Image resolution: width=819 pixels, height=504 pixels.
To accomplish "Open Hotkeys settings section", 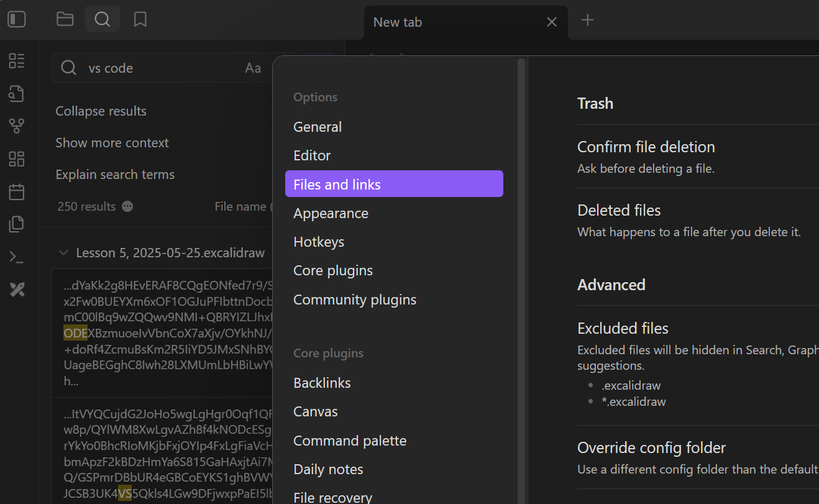I will point(318,242).
